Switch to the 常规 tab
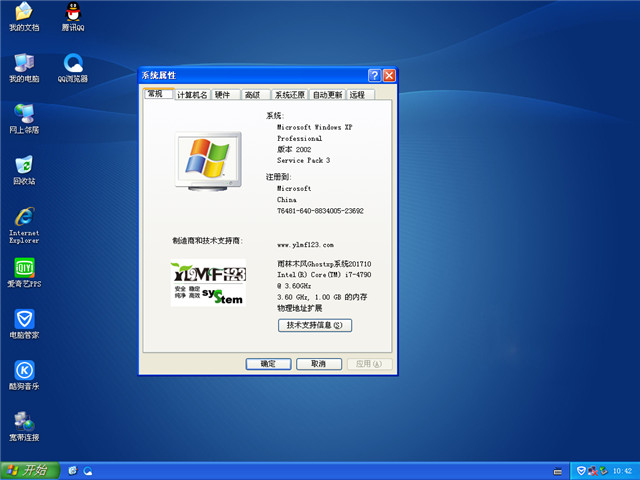The image size is (640, 480). (159, 93)
